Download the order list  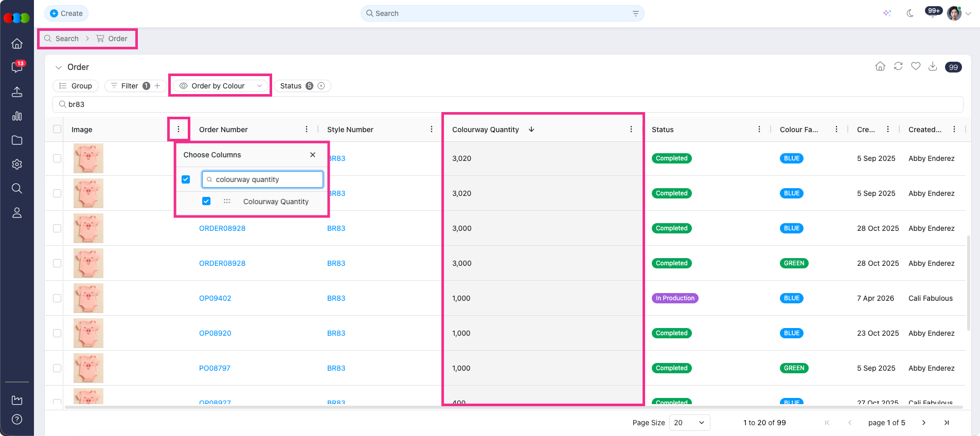(x=933, y=66)
